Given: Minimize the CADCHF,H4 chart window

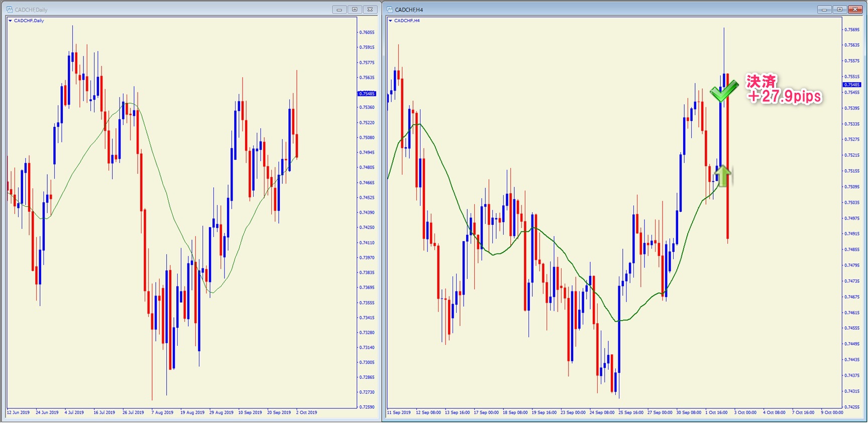Looking at the screenshot, I should (824, 10).
